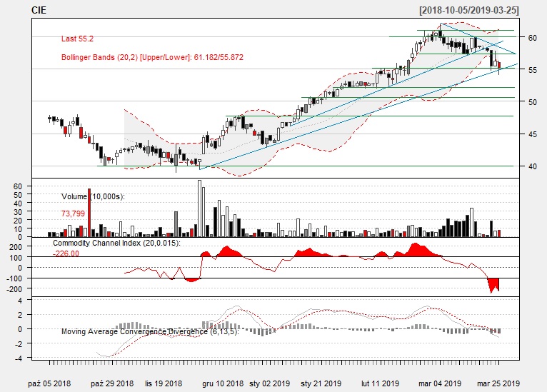
Task: Click the tallest white volume bar in December
Action: pos(199,208)
